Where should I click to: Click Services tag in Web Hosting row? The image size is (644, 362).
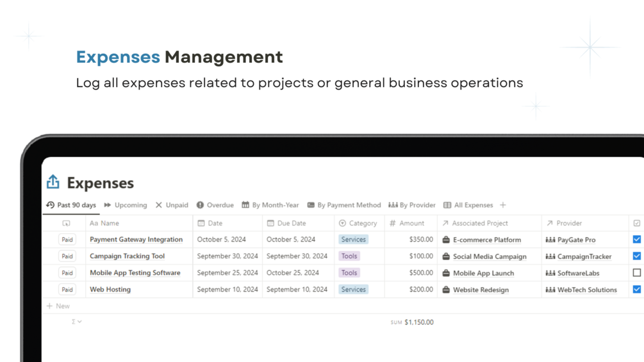[353, 290]
